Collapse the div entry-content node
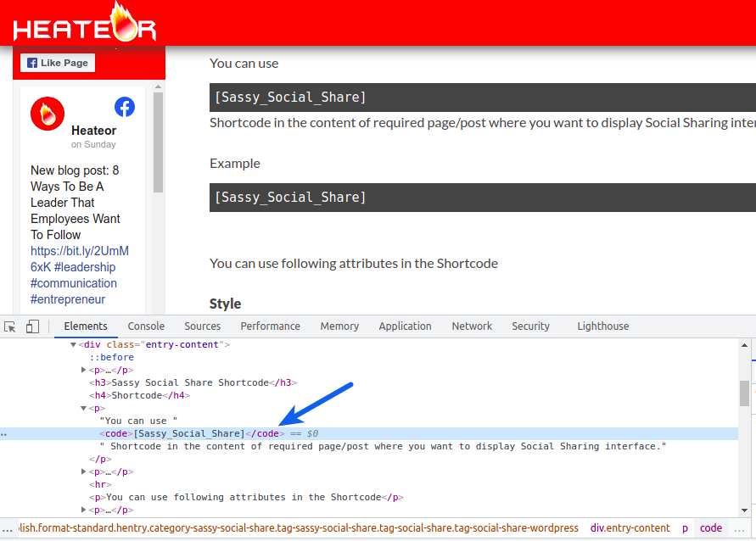Image resolution: width=756 pixels, height=541 pixels. (x=74, y=345)
